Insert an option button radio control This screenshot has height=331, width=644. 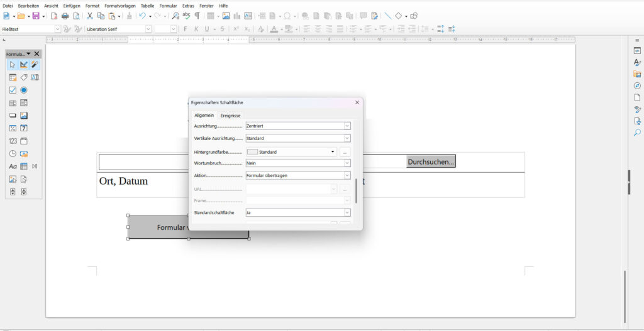click(x=24, y=90)
